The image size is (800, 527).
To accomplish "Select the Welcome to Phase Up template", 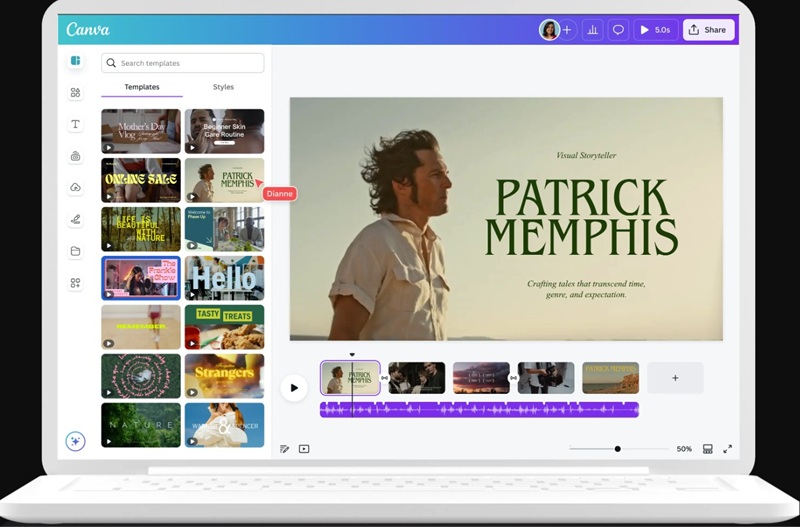I will click(x=224, y=229).
